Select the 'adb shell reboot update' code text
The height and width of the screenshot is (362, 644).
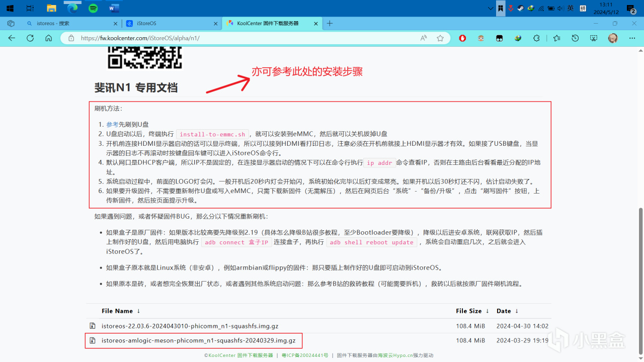click(x=371, y=242)
